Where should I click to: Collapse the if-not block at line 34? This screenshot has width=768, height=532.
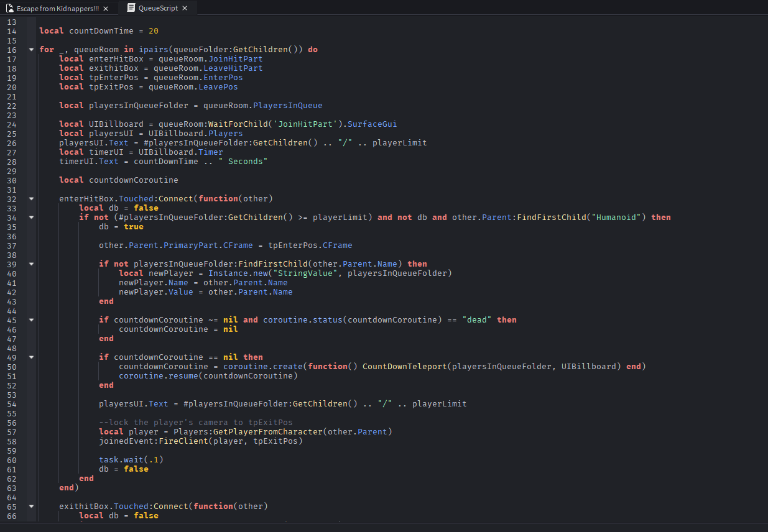point(31,218)
